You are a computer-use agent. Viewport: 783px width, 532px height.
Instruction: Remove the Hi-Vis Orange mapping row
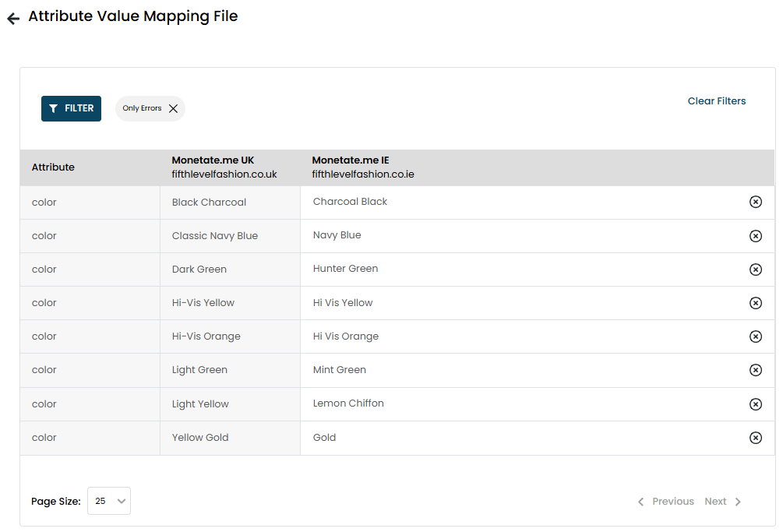click(x=755, y=336)
